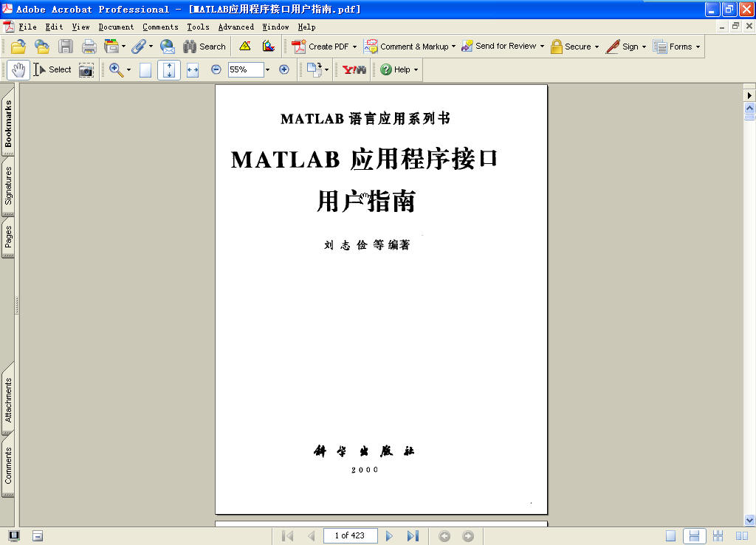Open the Pages side tab
Viewport: 756px width, 545px height.
click(8, 237)
